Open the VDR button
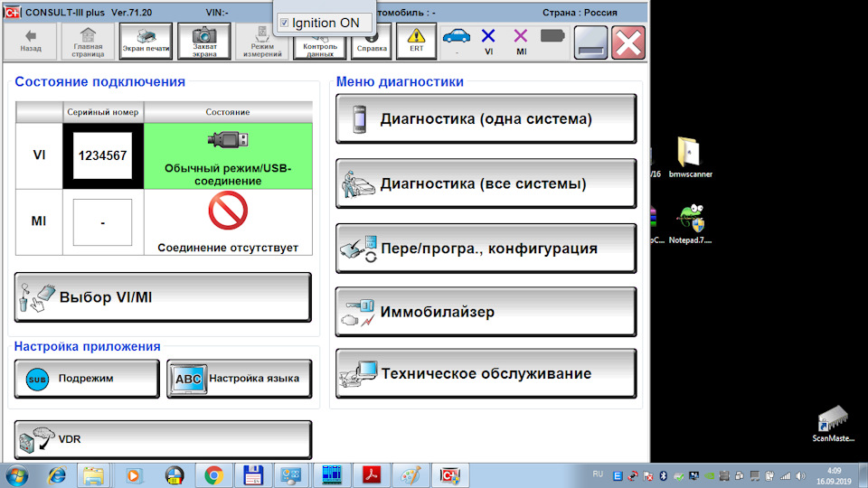 pyautogui.click(x=163, y=439)
